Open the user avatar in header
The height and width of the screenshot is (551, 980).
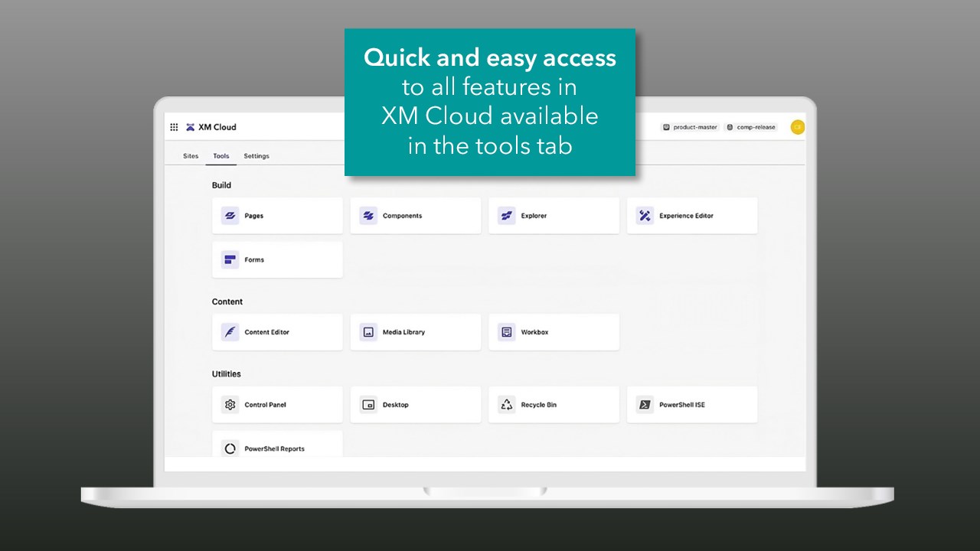pyautogui.click(x=798, y=127)
